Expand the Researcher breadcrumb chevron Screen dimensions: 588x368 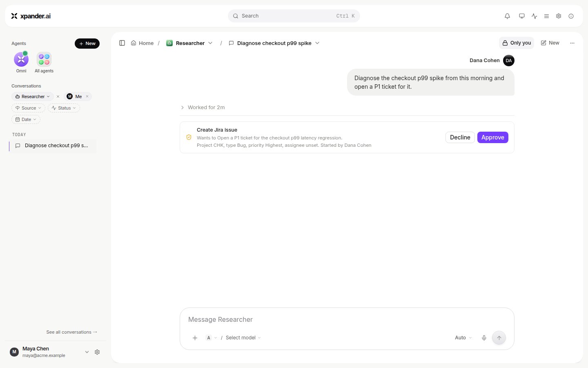(210, 43)
